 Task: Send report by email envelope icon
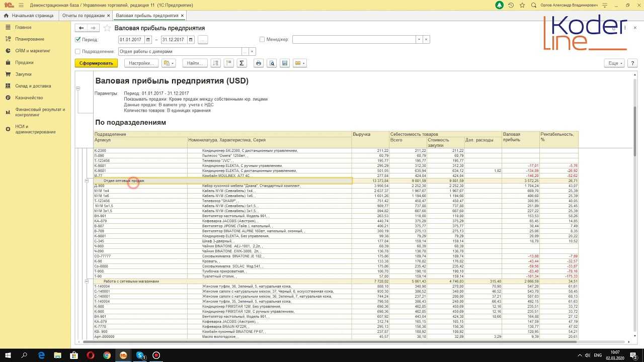point(299,63)
